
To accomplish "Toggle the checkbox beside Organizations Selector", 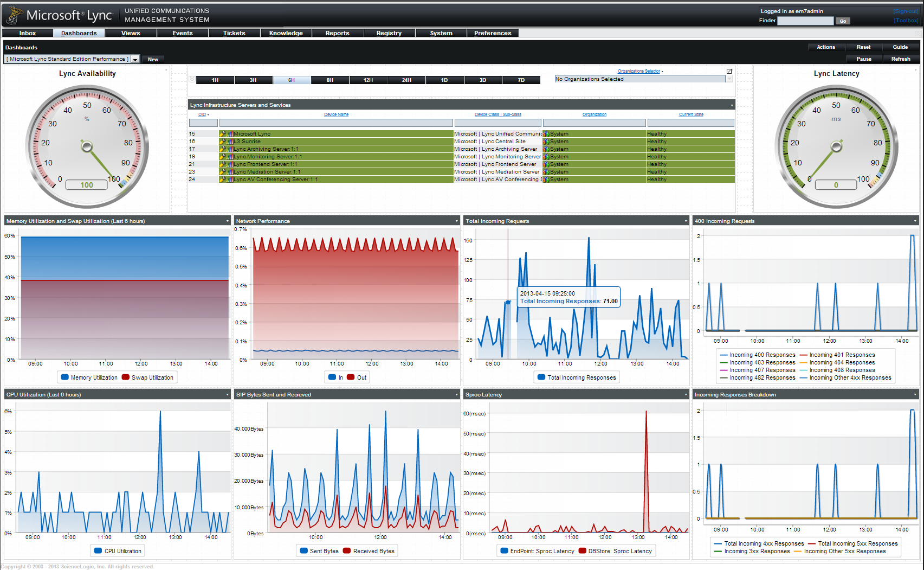I will pos(729,71).
